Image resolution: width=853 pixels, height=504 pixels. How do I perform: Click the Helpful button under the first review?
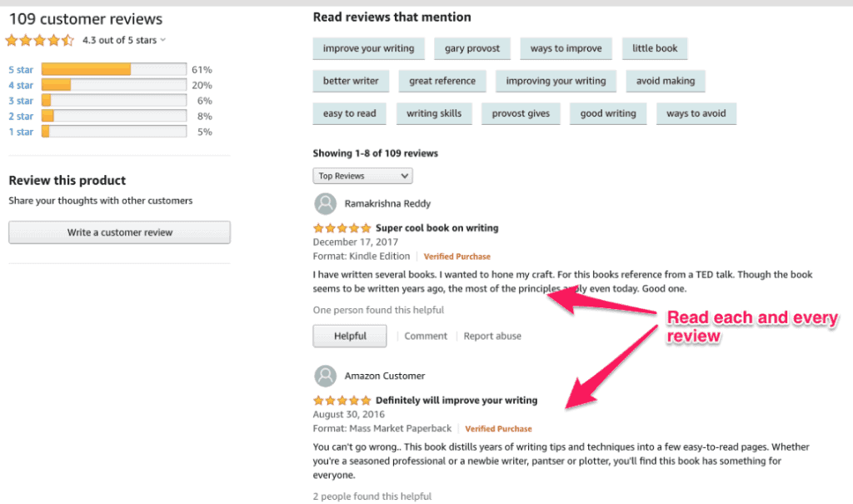349,336
